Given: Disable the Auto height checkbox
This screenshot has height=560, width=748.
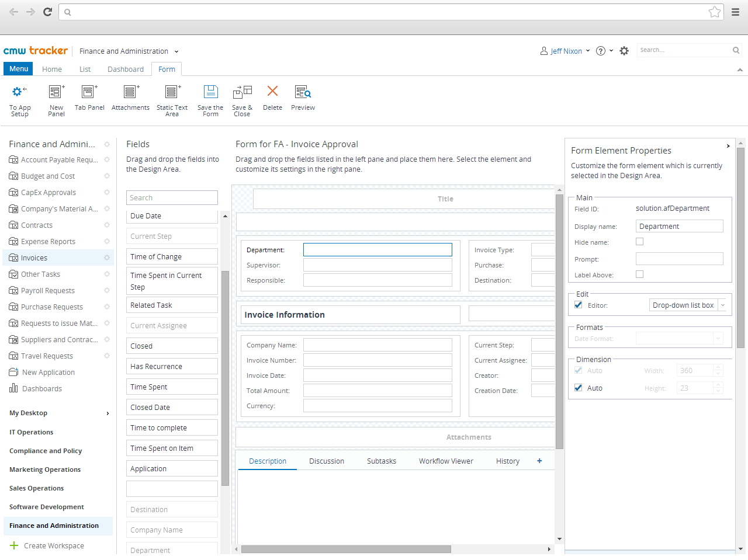Looking at the screenshot, I should (578, 388).
